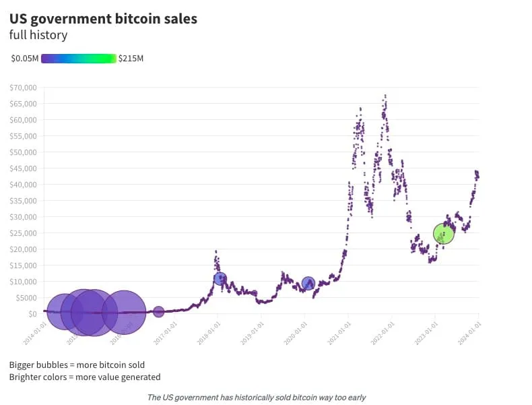This screenshot has width=532, height=405.
Task: Click the $215M legend maximum label
Action: pyautogui.click(x=131, y=59)
